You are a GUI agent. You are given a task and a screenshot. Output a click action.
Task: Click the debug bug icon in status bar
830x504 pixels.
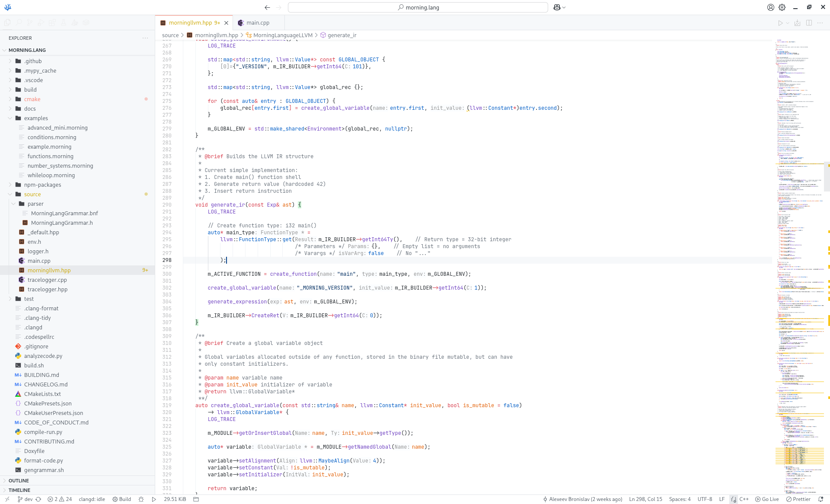pos(141,499)
